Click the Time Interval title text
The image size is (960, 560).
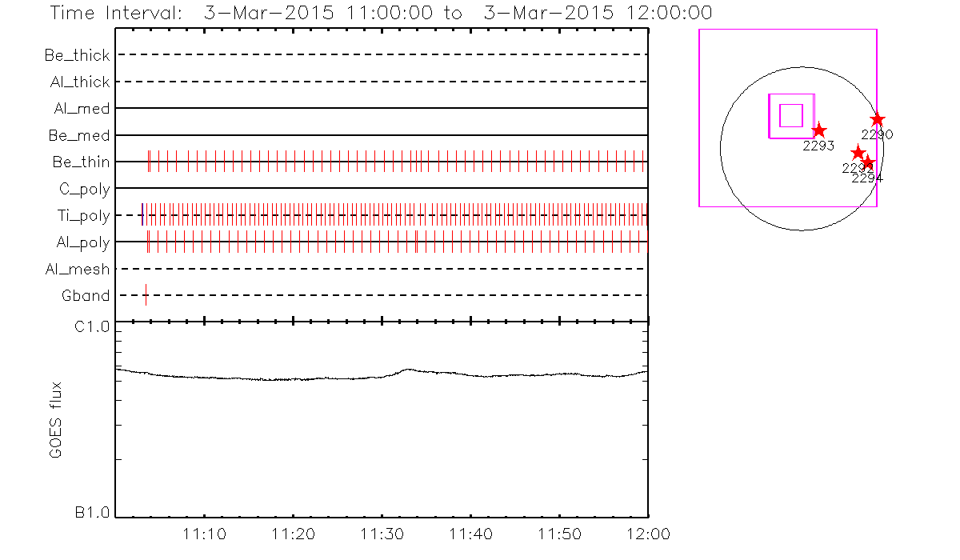[381, 13]
